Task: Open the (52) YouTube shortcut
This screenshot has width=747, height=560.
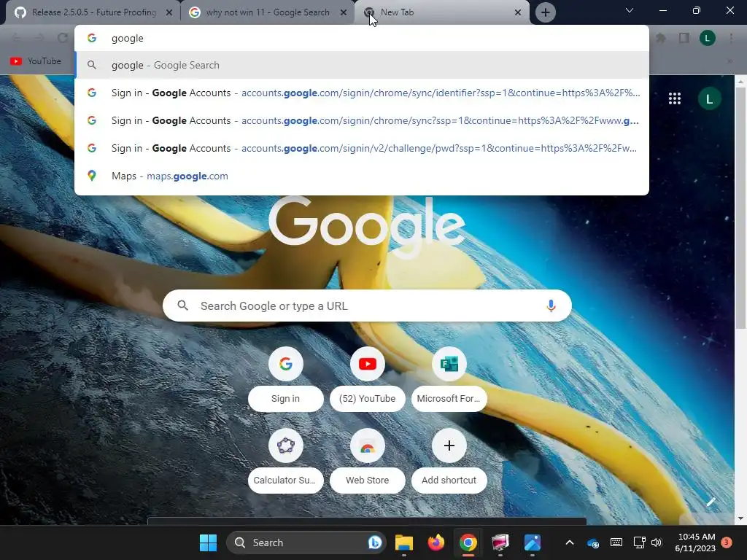Action: [368, 379]
